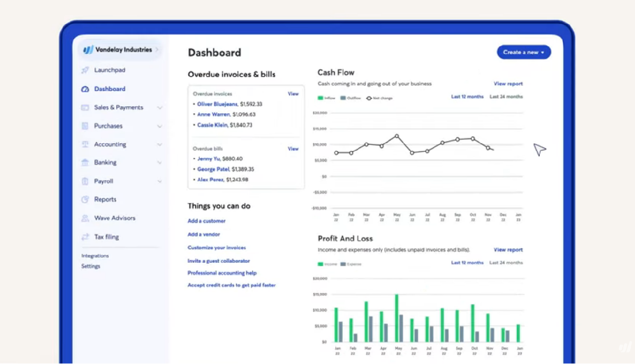
Task: Click the Add a vendor link
Action: 204,234
